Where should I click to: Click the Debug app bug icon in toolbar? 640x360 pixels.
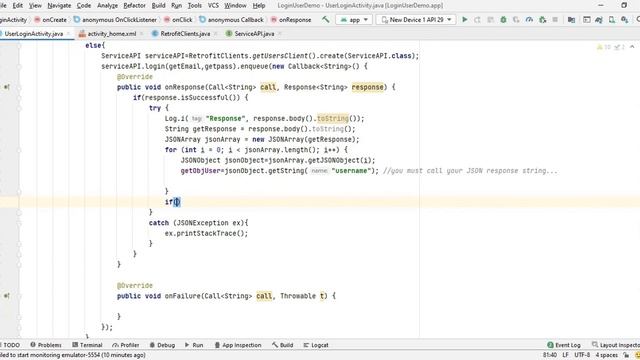click(503, 19)
